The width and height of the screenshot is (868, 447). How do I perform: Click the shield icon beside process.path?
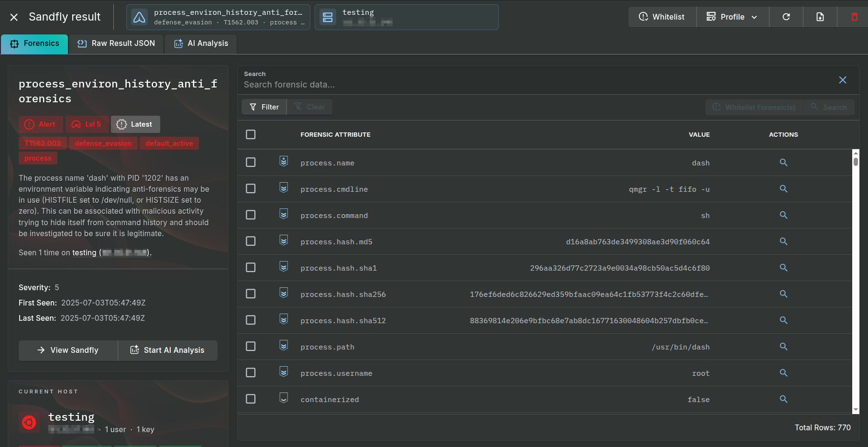click(x=284, y=346)
